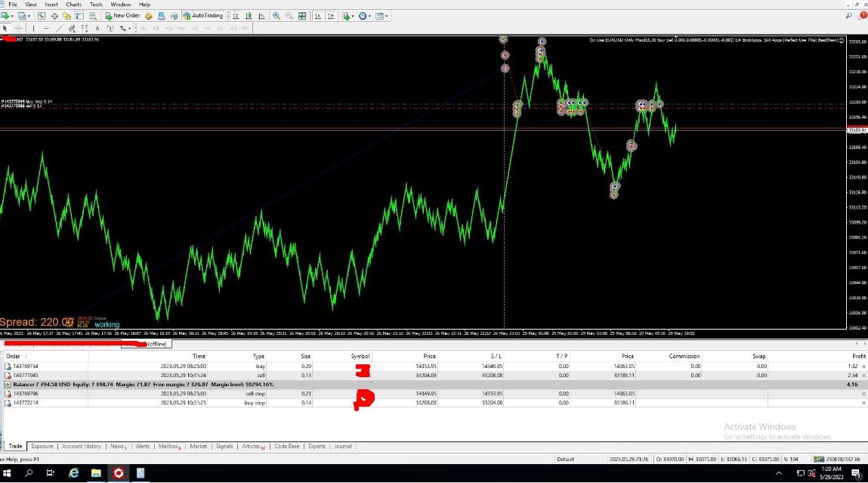Open Internet Explorer from the taskbar

click(73, 473)
